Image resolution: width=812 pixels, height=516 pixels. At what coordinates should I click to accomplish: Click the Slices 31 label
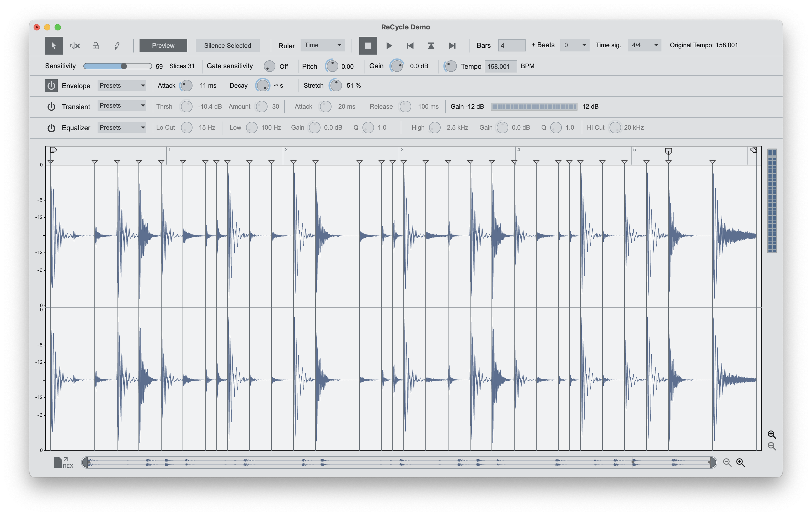coord(182,66)
